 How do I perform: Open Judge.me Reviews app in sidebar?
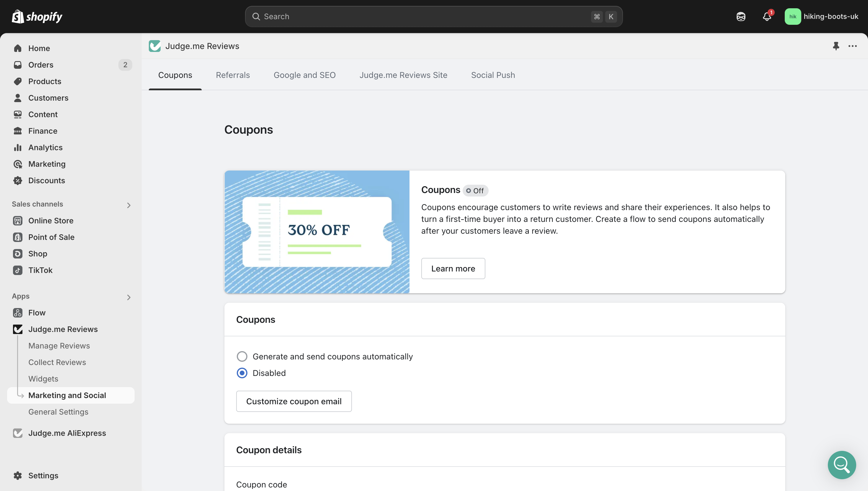[x=63, y=329]
